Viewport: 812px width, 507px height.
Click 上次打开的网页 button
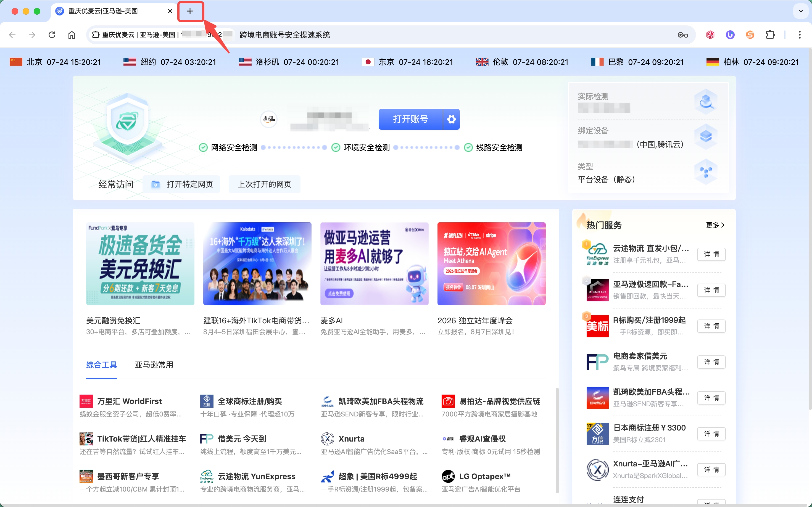pyautogui.click(x=264, y=184)
